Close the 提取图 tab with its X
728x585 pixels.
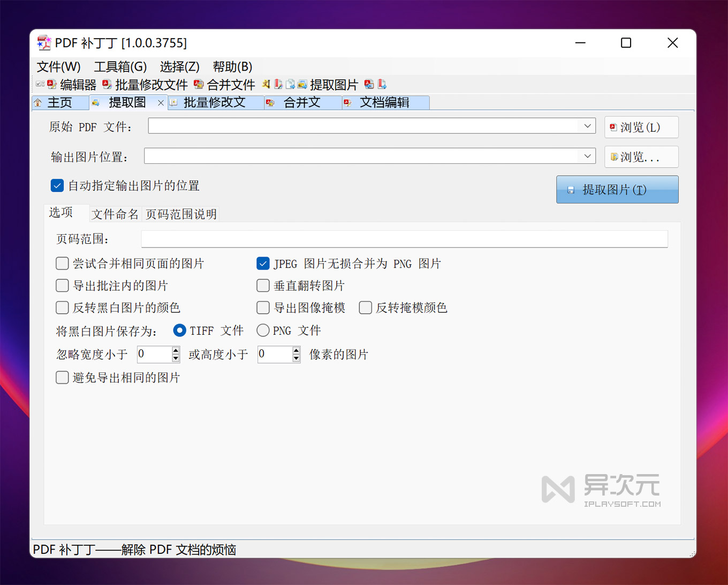(x=161, y=103)
